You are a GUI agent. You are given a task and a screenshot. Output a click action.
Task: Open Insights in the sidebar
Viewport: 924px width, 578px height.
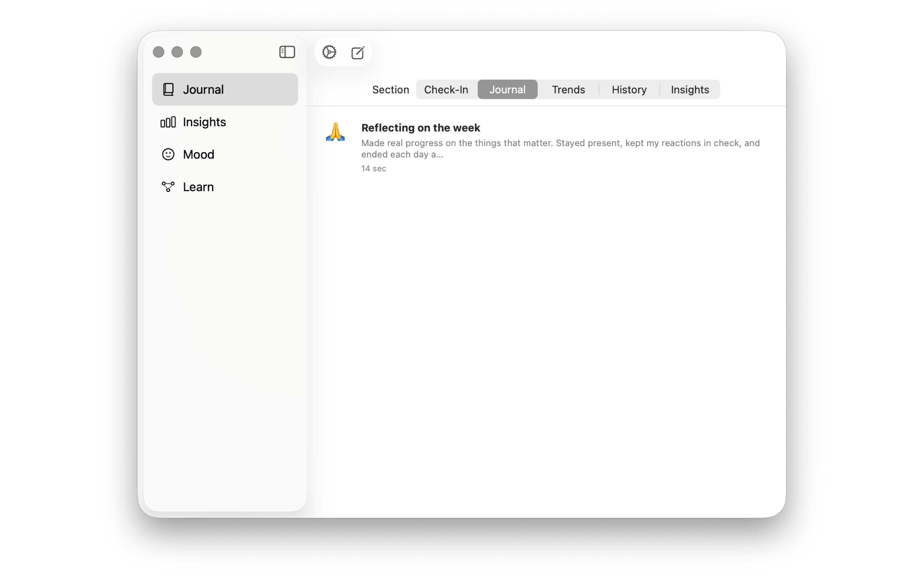(225, 122)
